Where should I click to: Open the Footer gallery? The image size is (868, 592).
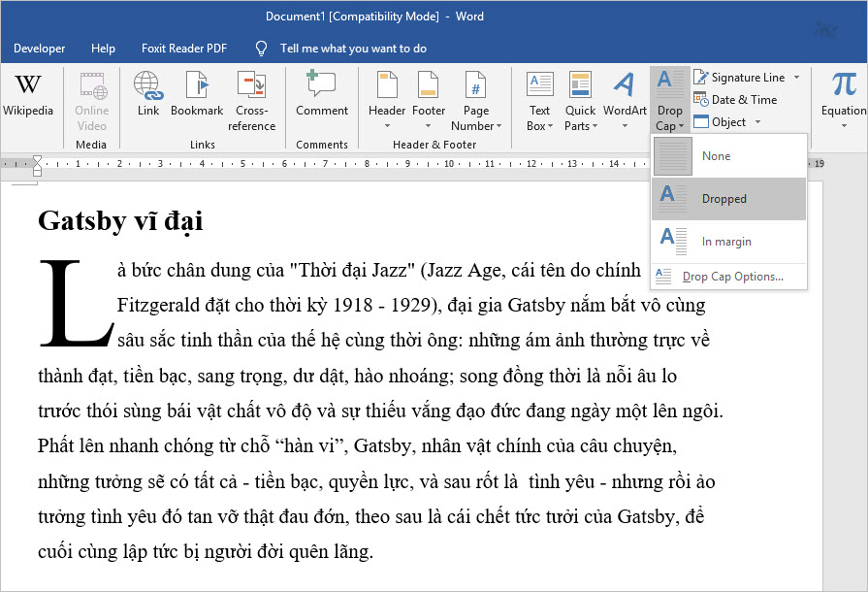pyautogui.click(x=429, y=100)
